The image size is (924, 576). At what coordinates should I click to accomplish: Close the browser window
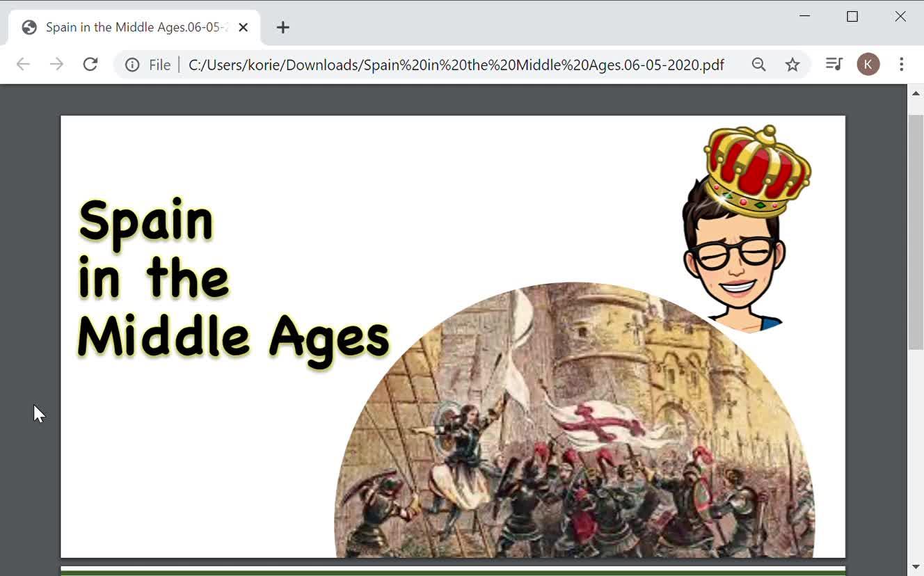[900, 16]
